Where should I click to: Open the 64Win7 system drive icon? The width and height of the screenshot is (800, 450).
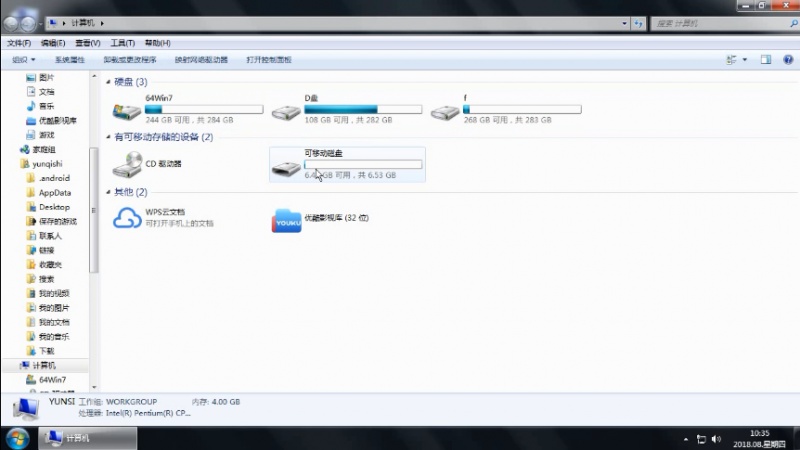click(127, 111)
